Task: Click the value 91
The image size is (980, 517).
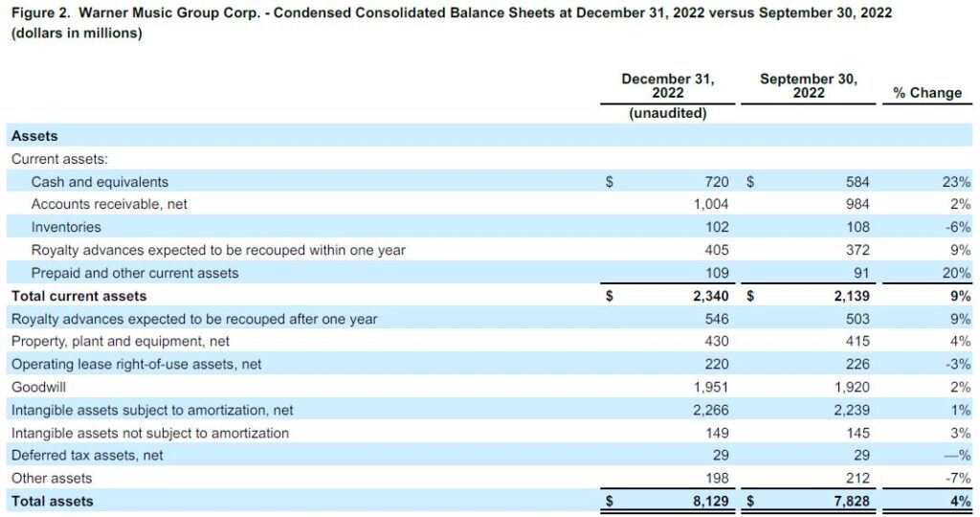Action: click(x=861, y=273)
